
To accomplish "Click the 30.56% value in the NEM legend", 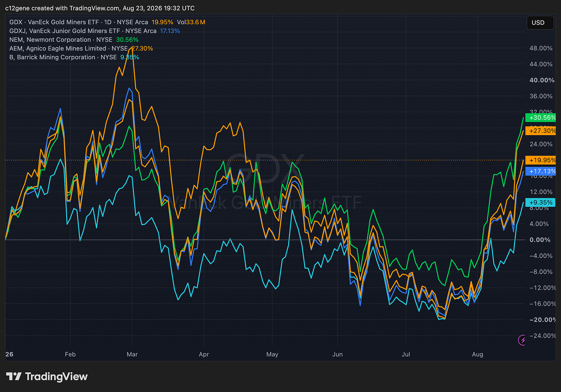I will point(127,40).
